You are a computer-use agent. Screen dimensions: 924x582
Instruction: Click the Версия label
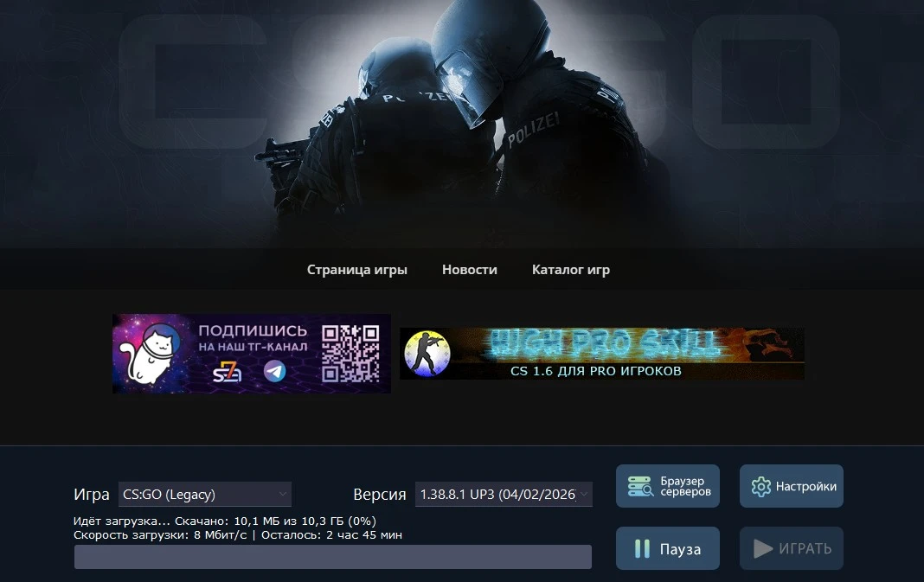coord(380,495)
